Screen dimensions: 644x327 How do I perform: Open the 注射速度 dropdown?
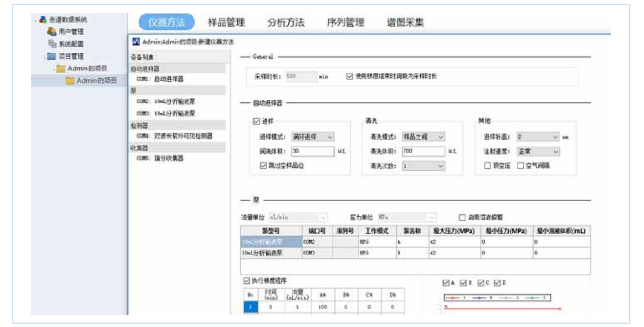tap(538, 151)
